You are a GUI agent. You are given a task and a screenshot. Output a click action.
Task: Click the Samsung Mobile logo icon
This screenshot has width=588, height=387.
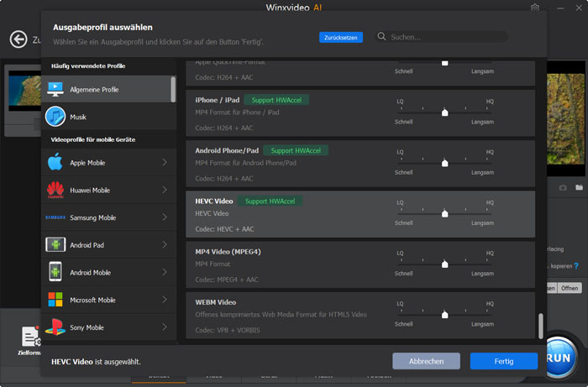(55, 217)
